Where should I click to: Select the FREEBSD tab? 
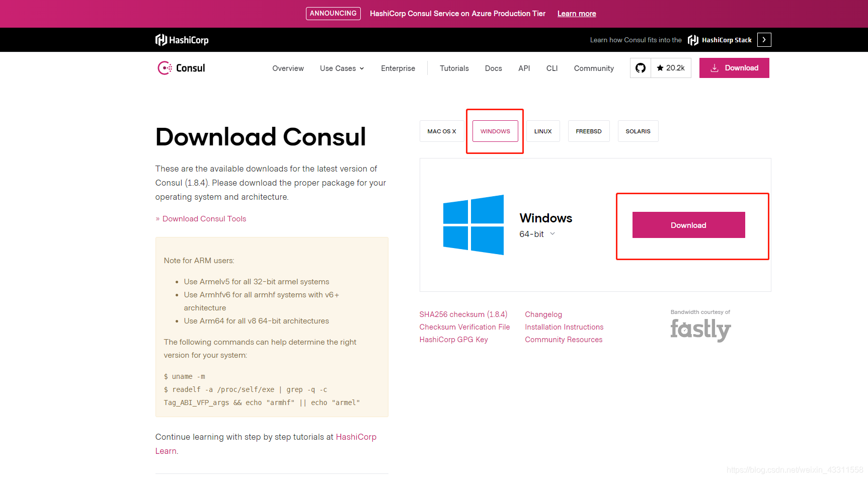(589, 131)
